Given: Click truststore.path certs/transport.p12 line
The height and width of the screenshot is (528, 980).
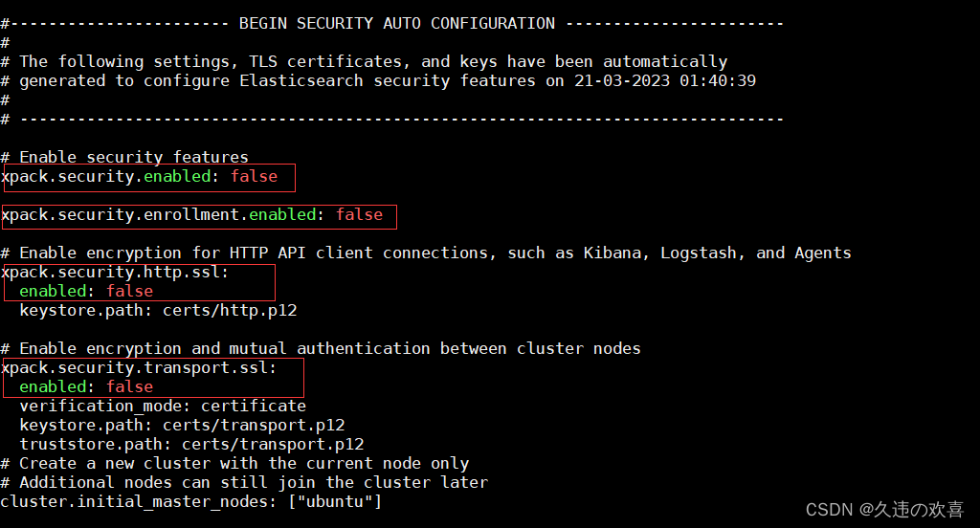Looking at the screenshot, I should tap(191, 444).
